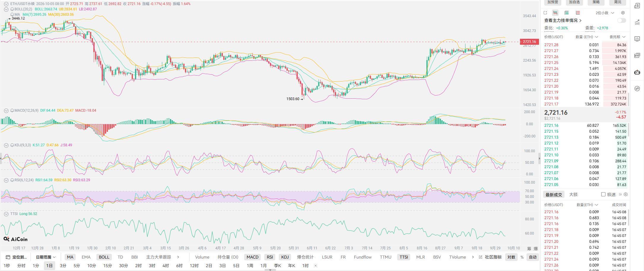
Task: Click the pop-out order book icon
Action: pos(545,13)
